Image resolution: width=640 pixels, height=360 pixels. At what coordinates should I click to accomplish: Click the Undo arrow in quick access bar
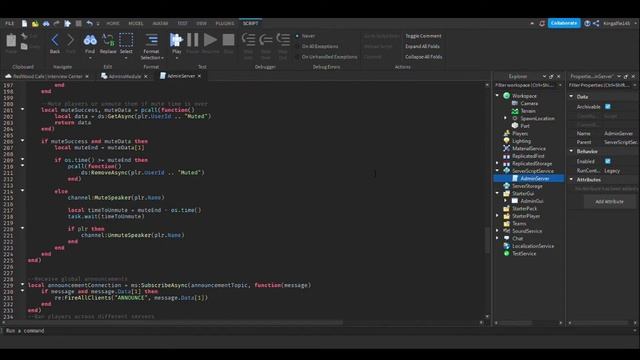pos(89,24)
